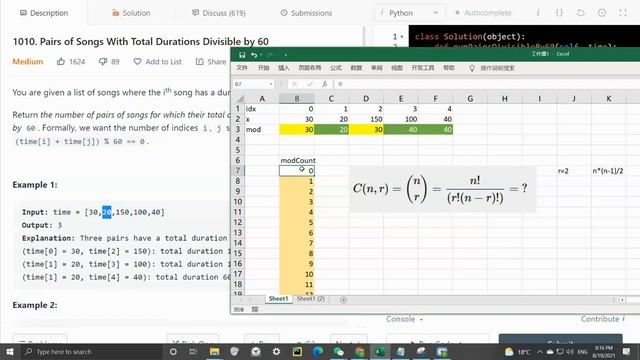The image size is (640, 360).
Task: Expand the Console panel in LeetCode
Action: click(404, 319)
